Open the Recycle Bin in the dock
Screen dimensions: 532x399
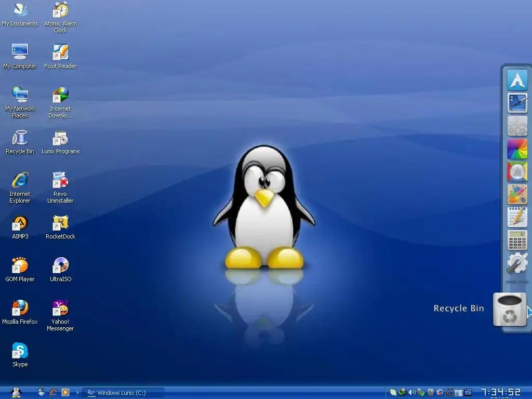[x=510, y=310]
